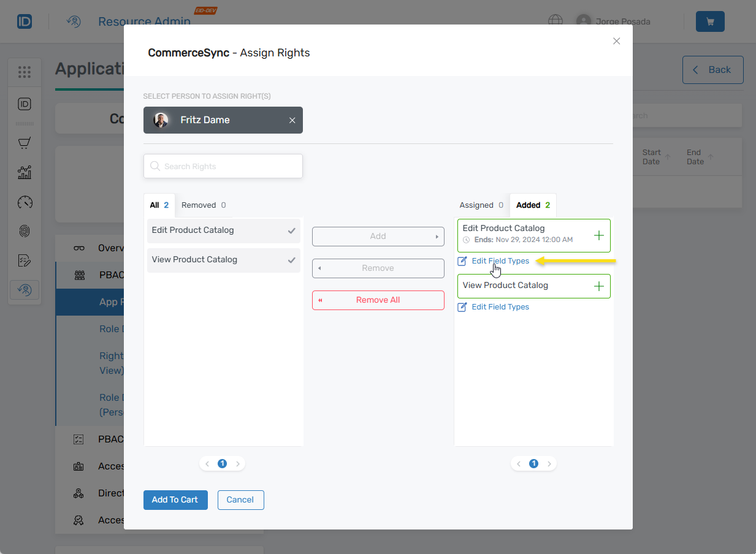The image size is (756, 554).
Task: Click the previous page chevron under the Added panel
Action: tap(519, 463)
